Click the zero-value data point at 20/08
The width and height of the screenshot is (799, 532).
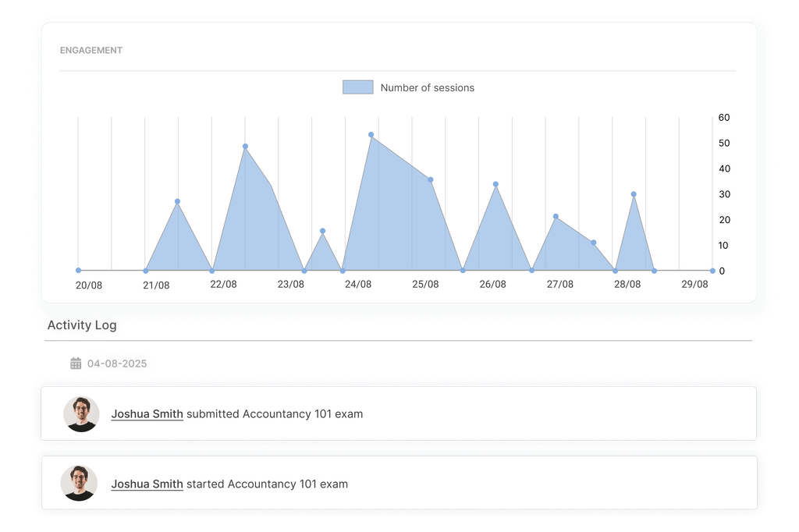click(77, 271)
